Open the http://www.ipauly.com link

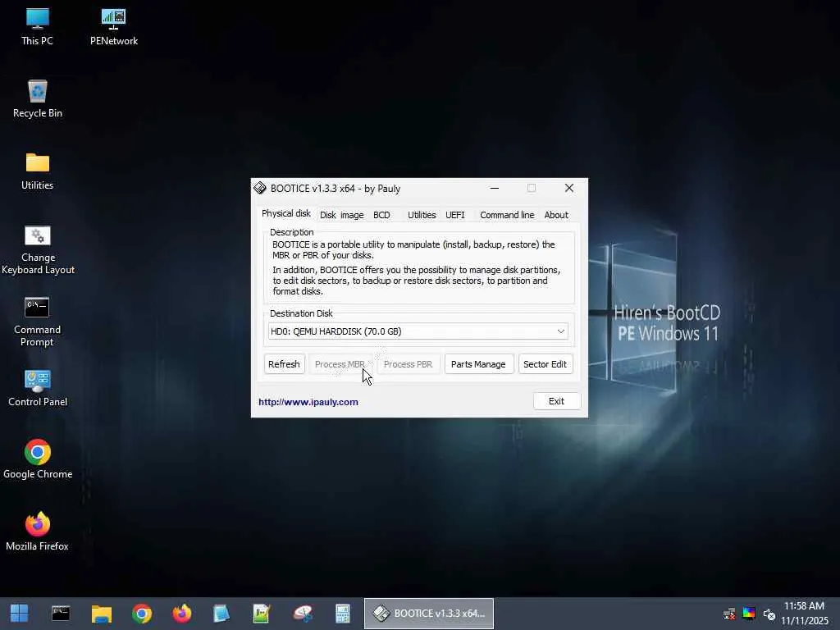click(x=308, y=402)
